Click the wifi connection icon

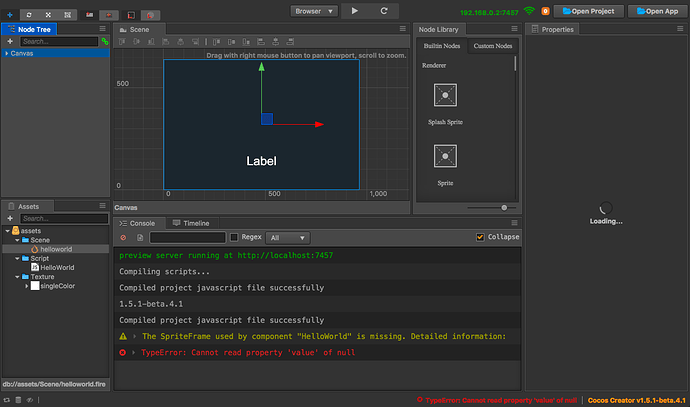click(x=529, y=11)
